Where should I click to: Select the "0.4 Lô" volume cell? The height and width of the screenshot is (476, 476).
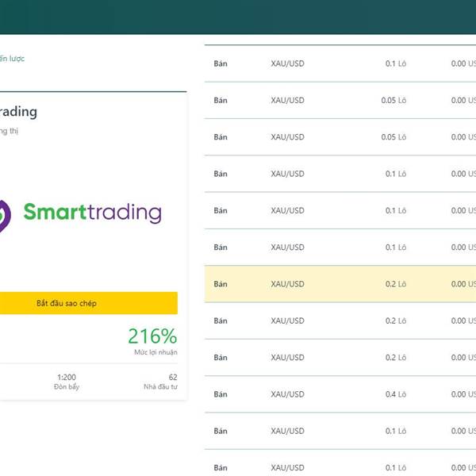click(396, 394)
